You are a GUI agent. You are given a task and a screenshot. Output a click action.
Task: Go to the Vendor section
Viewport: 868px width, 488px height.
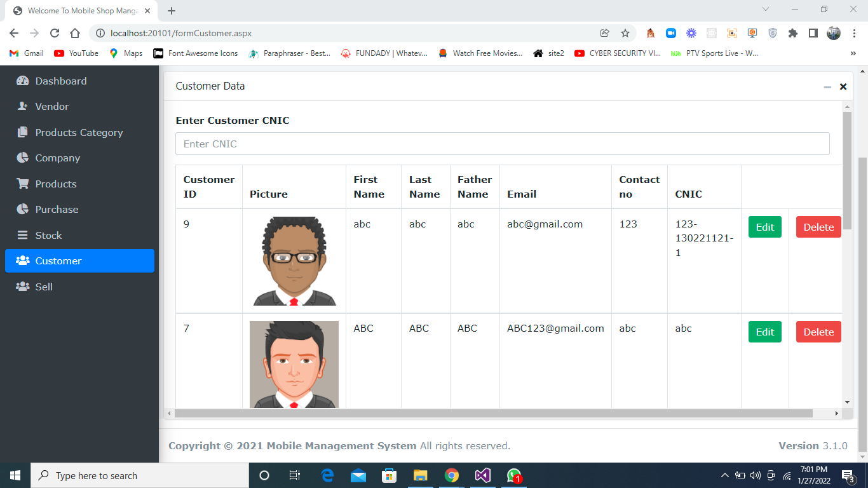tap(51, 106)
